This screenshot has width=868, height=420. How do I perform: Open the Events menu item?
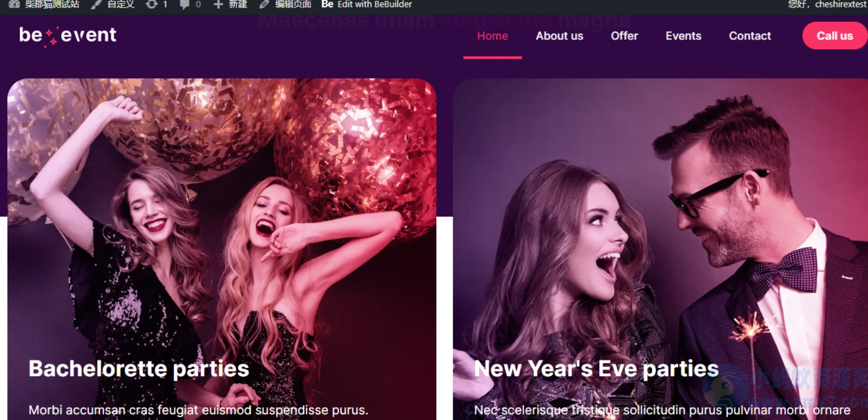[683, 36]
